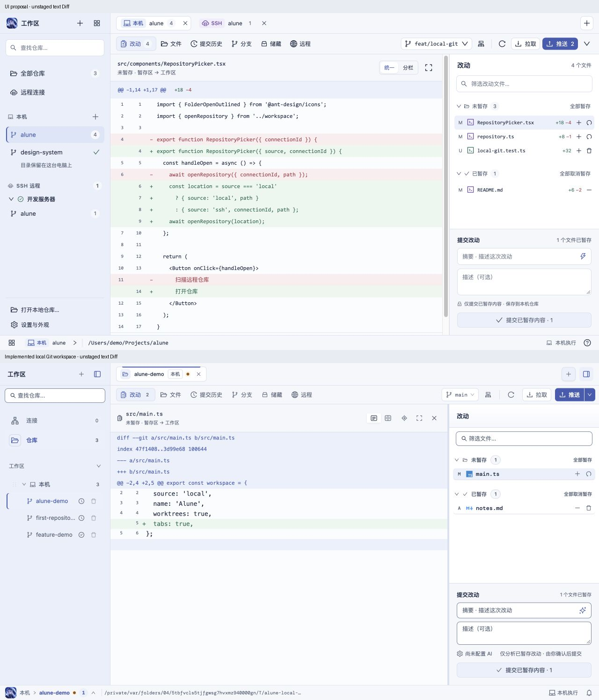
Task: Refresh repository in feat/local-git toolbar
Action: pyautogui.click(x=502, y=44)
